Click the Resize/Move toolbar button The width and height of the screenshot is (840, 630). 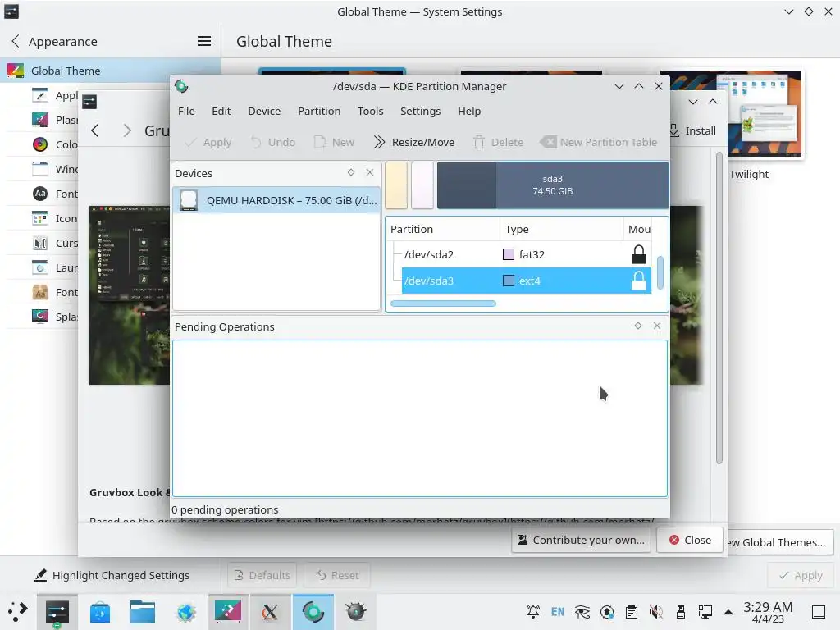414,142
